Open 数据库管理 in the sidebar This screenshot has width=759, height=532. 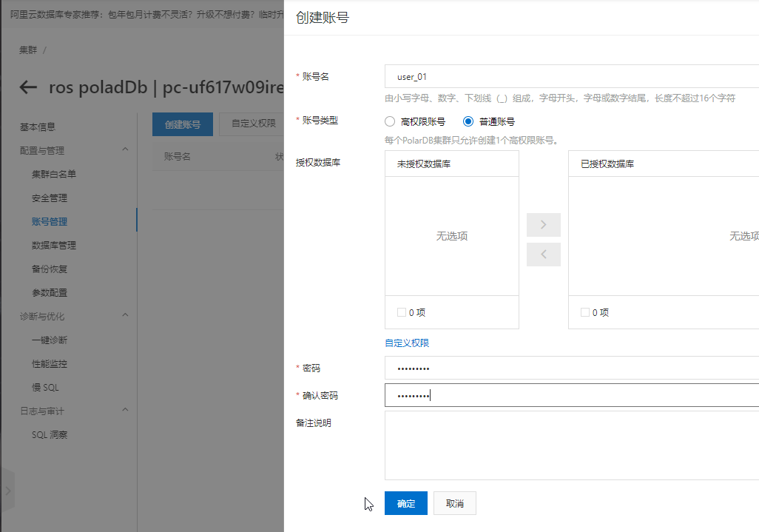[54, 246]
